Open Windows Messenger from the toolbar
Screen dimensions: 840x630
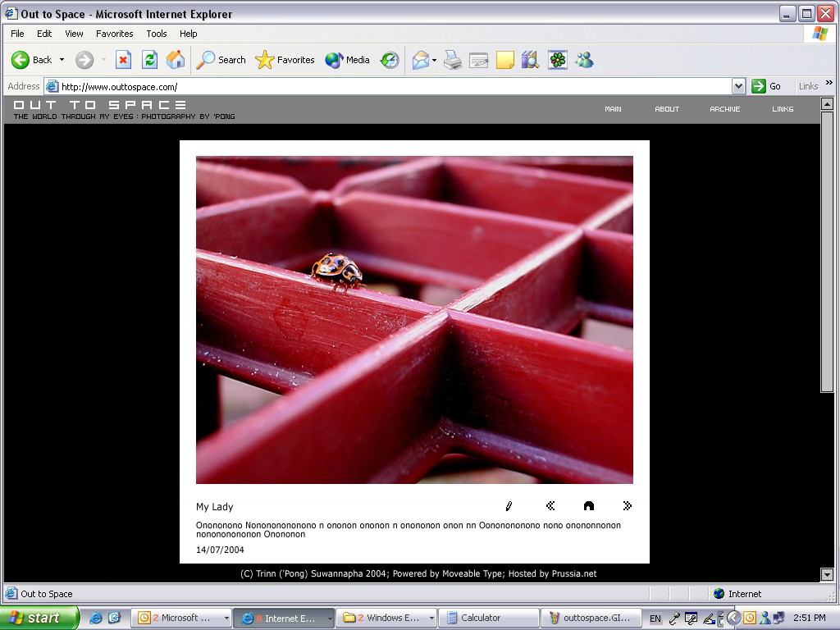point(584,60)
